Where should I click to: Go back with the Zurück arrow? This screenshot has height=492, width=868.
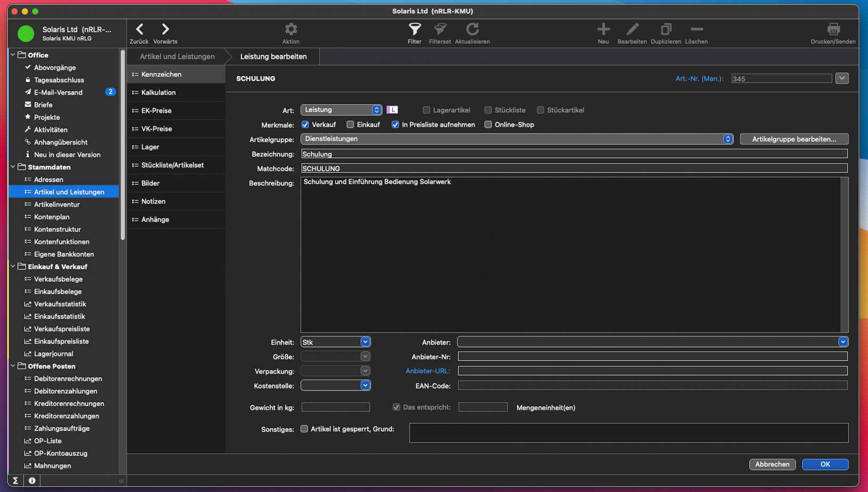139,29
